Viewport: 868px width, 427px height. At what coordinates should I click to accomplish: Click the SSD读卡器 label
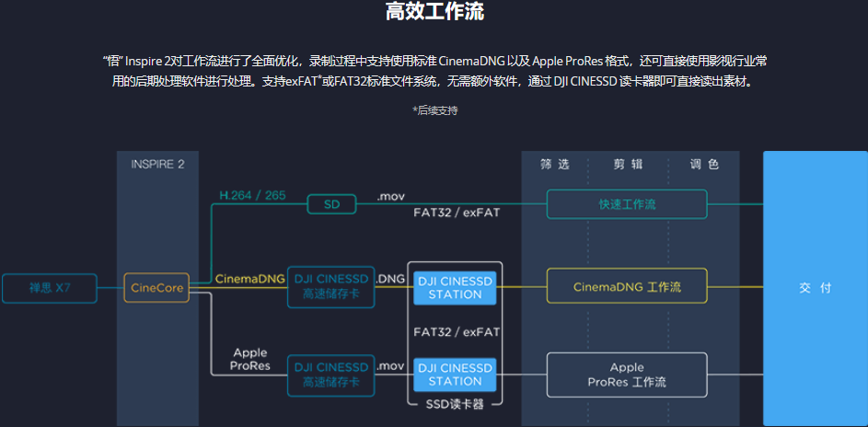(x=455, y=403)
